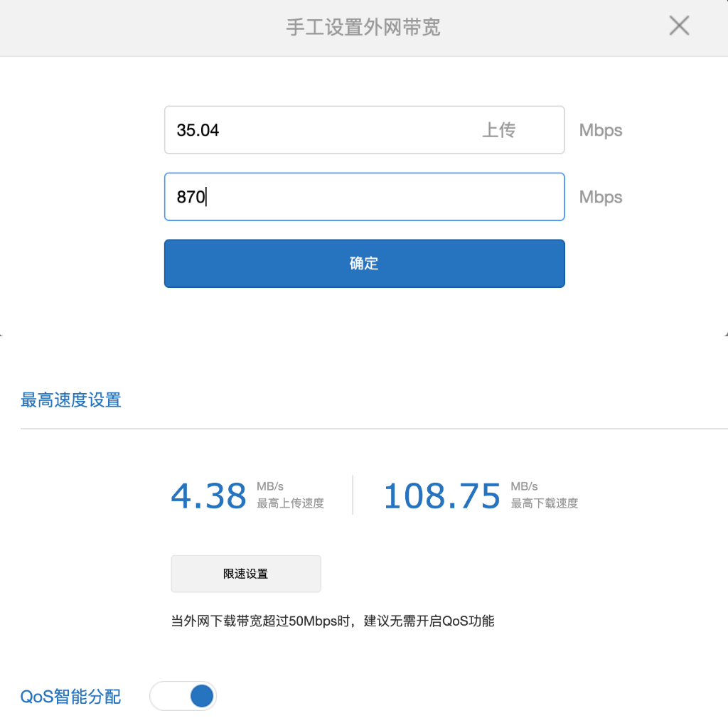The image size is (728, 723).
Task: Click the 108.75 maximum download speed value
Action: 441,496
